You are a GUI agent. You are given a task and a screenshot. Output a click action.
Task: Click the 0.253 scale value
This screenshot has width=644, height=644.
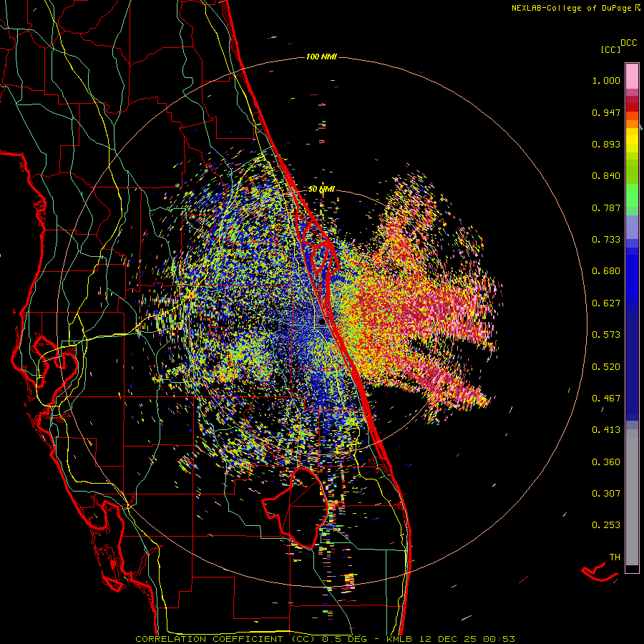[x=606, y=525]
